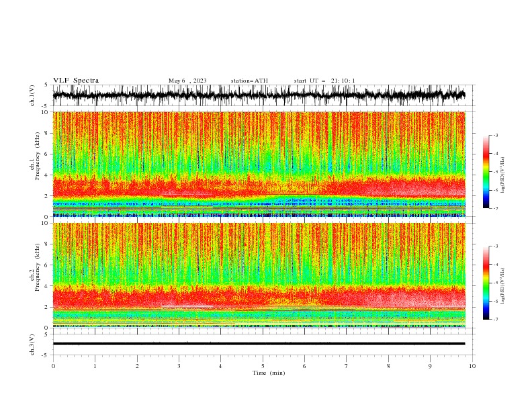Click the upper PSD color scale bar
This screenshot has height=411, width=532.
(x=486, y=172)
